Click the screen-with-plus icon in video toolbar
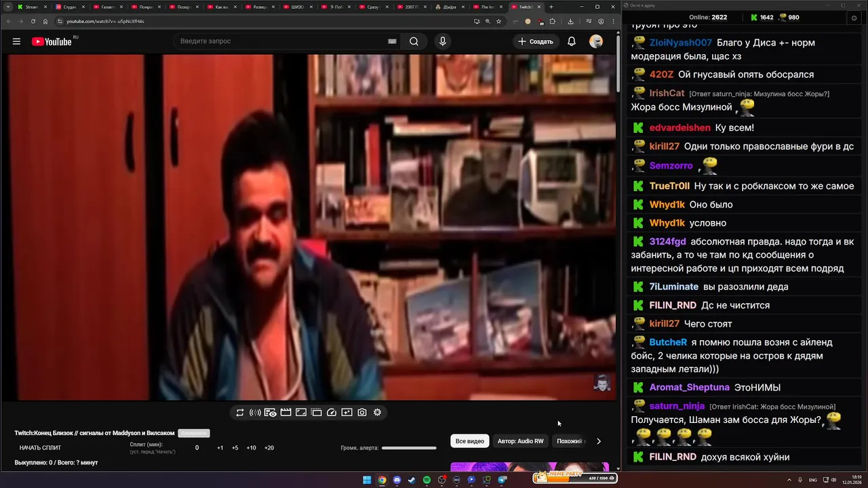The height and width of the screenshot is (488, 868). 347,412
